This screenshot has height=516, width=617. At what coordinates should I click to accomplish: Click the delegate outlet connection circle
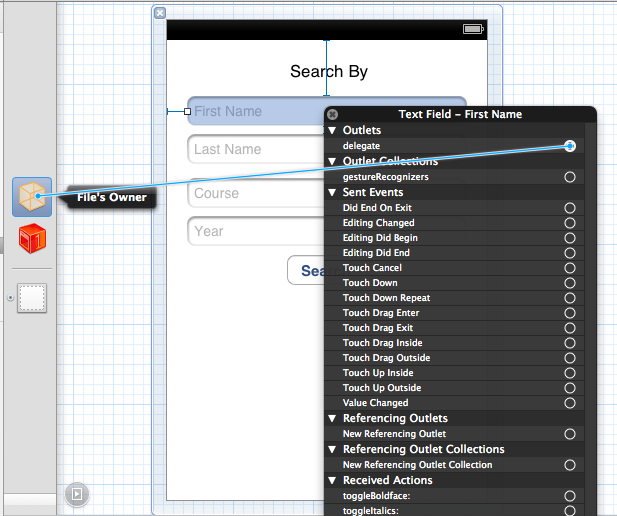(x=570, y=146)
